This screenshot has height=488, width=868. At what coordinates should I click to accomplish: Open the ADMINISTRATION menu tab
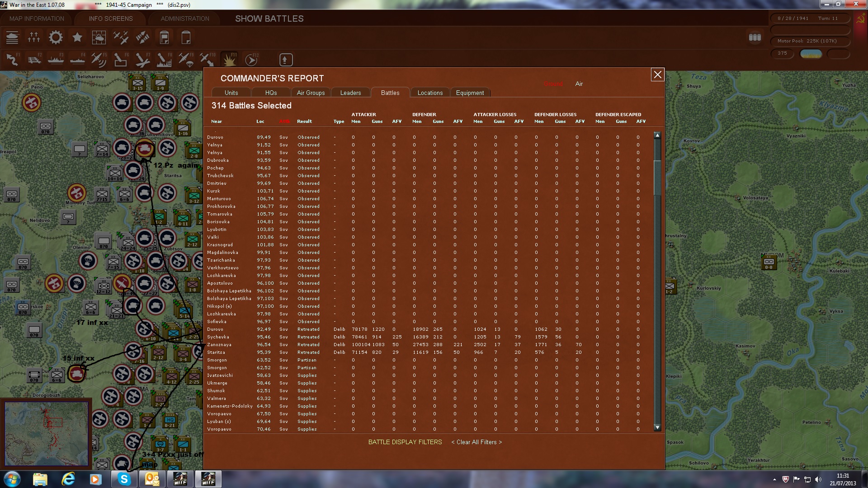click(x=185, y=19)
